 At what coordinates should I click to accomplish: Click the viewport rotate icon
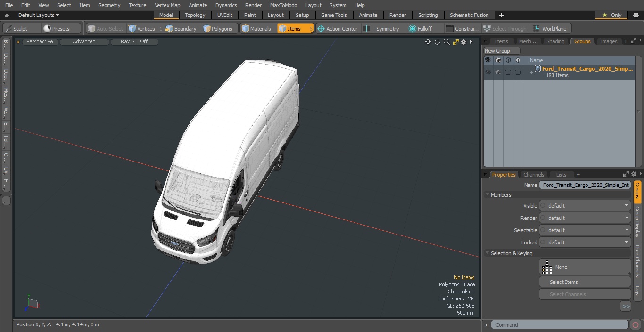pyautogui.click(x=437, y=42)
